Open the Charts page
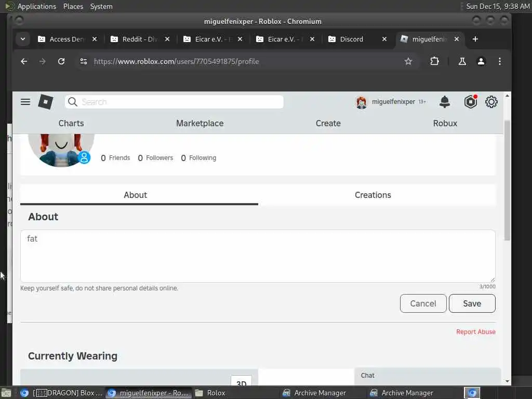Viewport: 532px width, 399px height. click(x=71, y=123)
